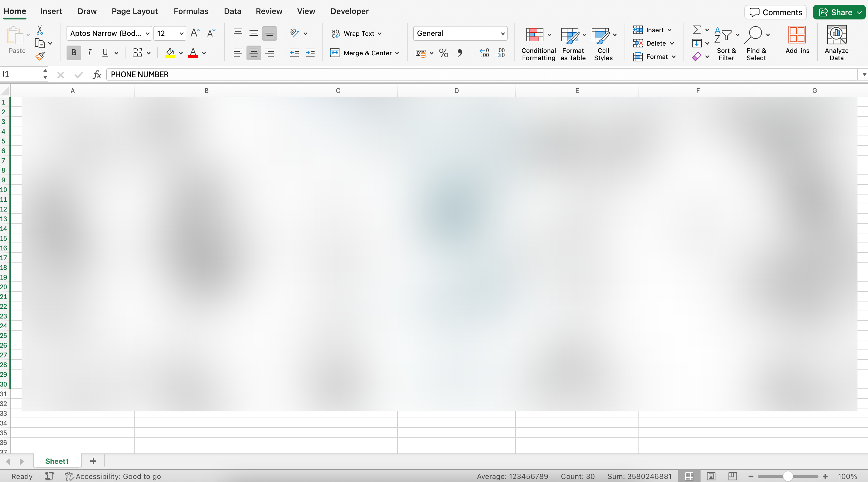
Task: Apply the yellow fill color swatch
Action: [x=170, y=53]
